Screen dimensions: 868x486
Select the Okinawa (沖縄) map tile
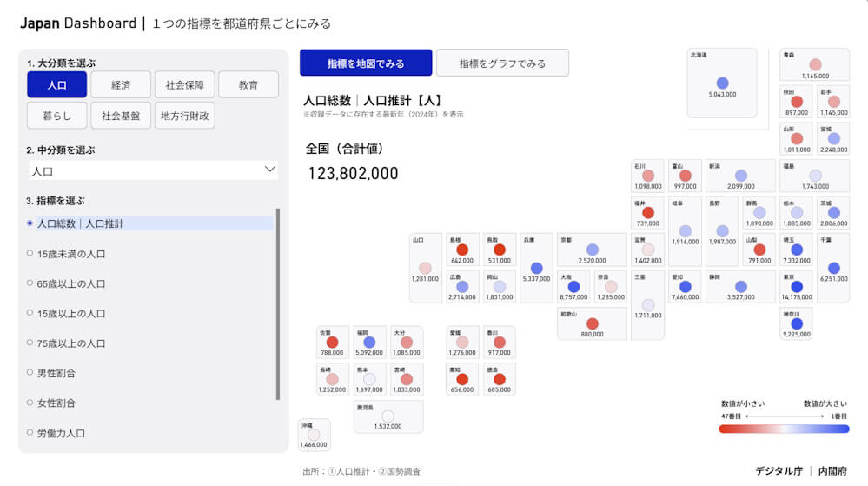314,435
